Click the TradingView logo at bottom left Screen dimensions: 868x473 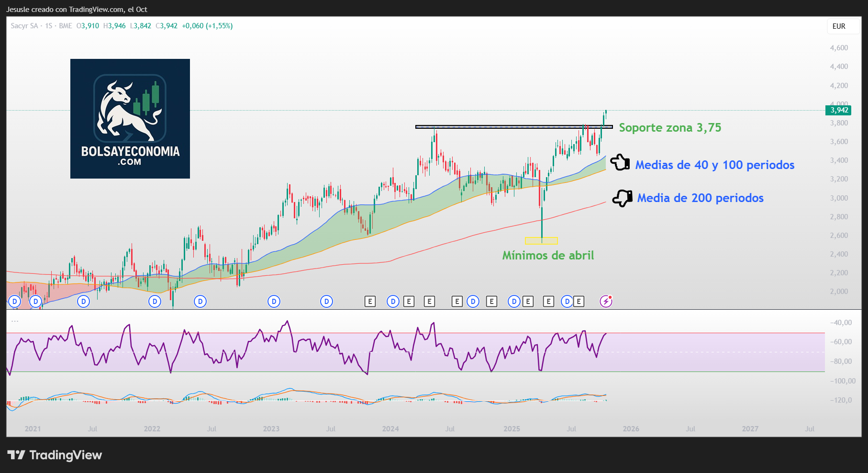(x=55, y=455)
